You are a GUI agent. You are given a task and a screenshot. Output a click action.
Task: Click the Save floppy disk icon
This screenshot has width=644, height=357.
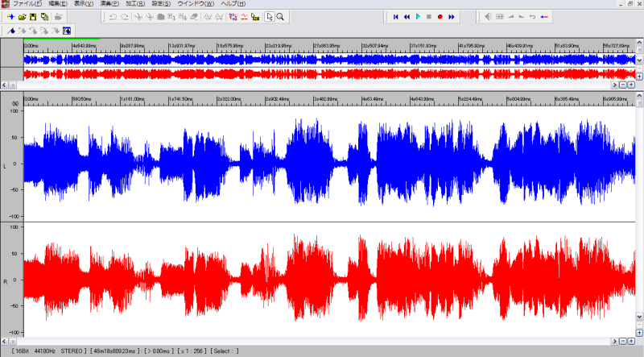tap(33, 17)
